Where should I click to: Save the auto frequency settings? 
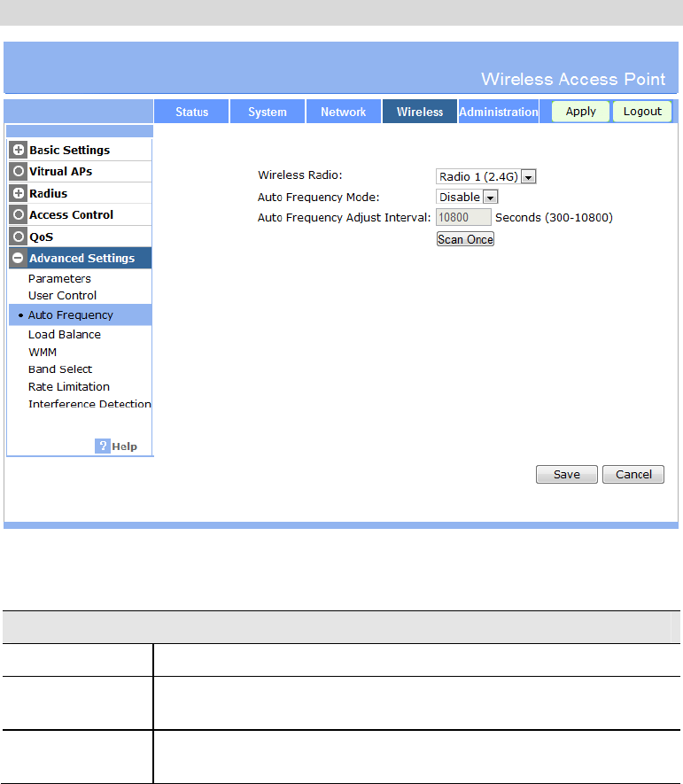point(566,474)
